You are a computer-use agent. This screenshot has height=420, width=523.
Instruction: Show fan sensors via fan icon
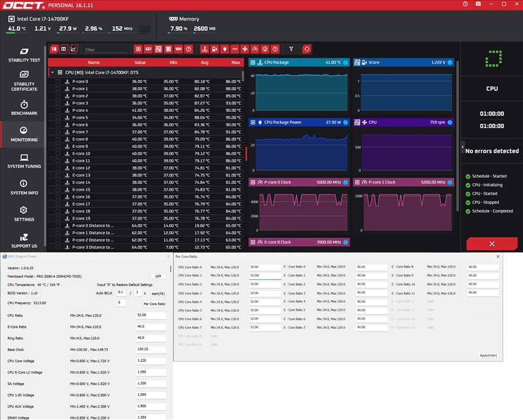tap(245, 49)
